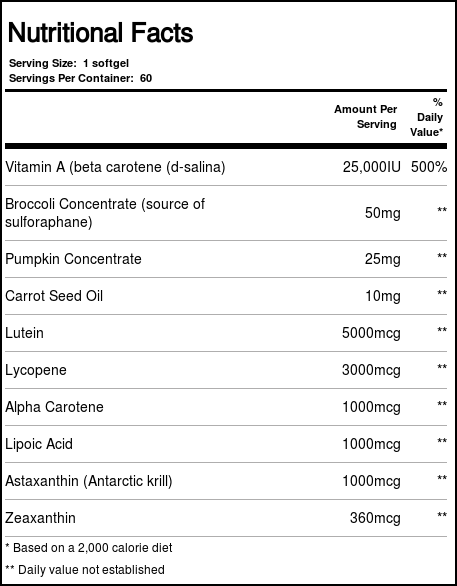Select the Broccoli Concentrate ingredient label
This screenshot has width=457, height=586.
[105, 213]
